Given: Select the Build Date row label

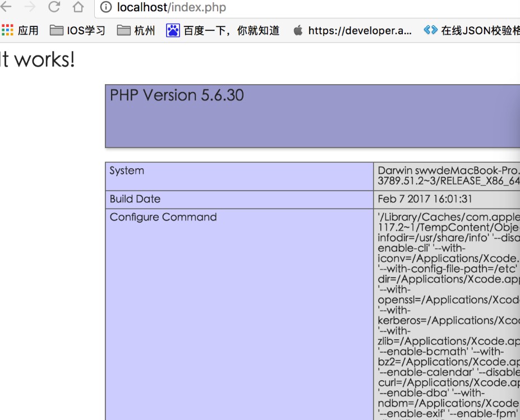Looking at the screenshot, I should 135,199.
